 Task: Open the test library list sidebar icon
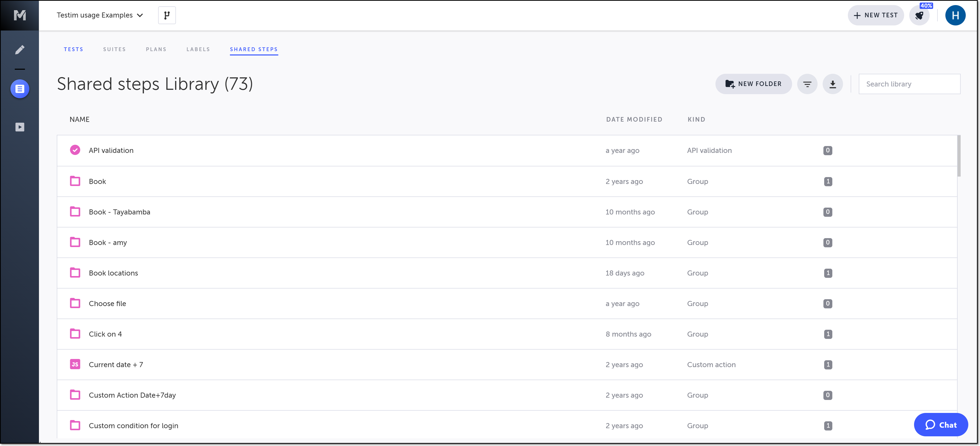[20, 89]
